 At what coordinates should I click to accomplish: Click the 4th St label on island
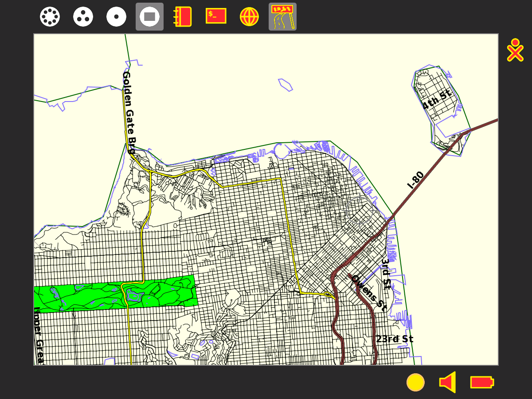click(436, 99)
